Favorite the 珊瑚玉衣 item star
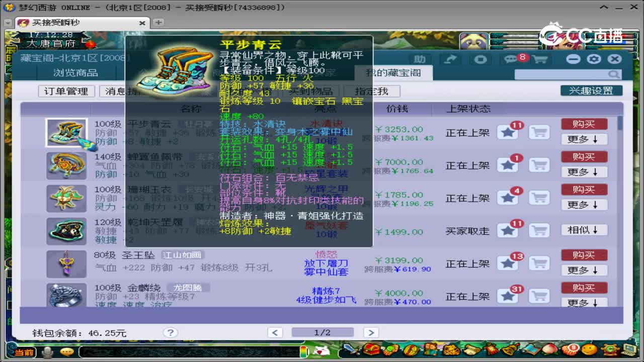This screenshot has height=362, width=644. point(508,198)
